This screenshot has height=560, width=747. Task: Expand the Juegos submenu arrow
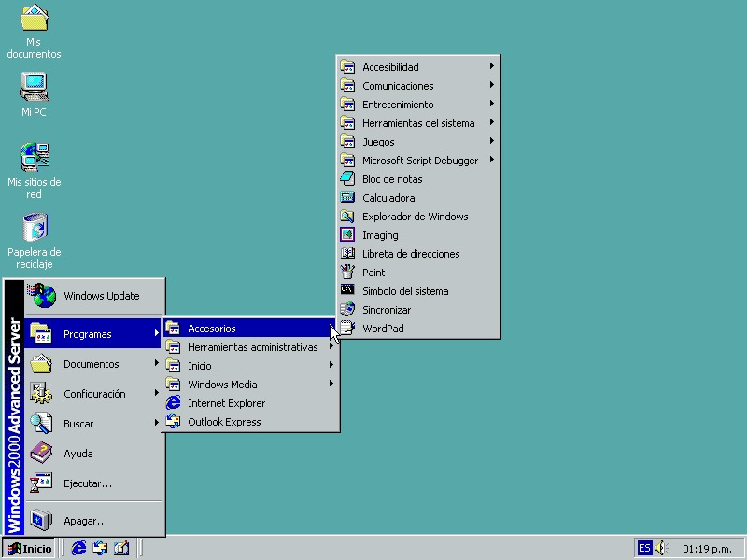[x=492, y=141]
